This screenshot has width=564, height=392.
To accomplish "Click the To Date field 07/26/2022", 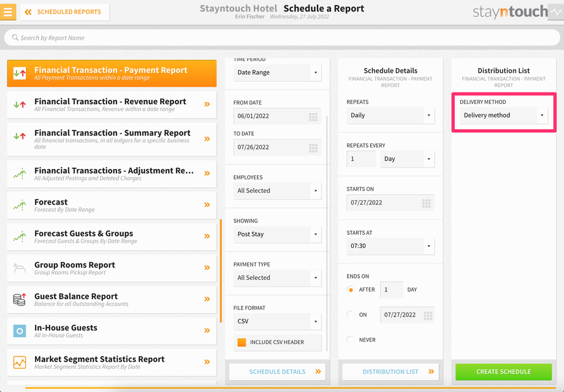I will (x=277, y=148).
